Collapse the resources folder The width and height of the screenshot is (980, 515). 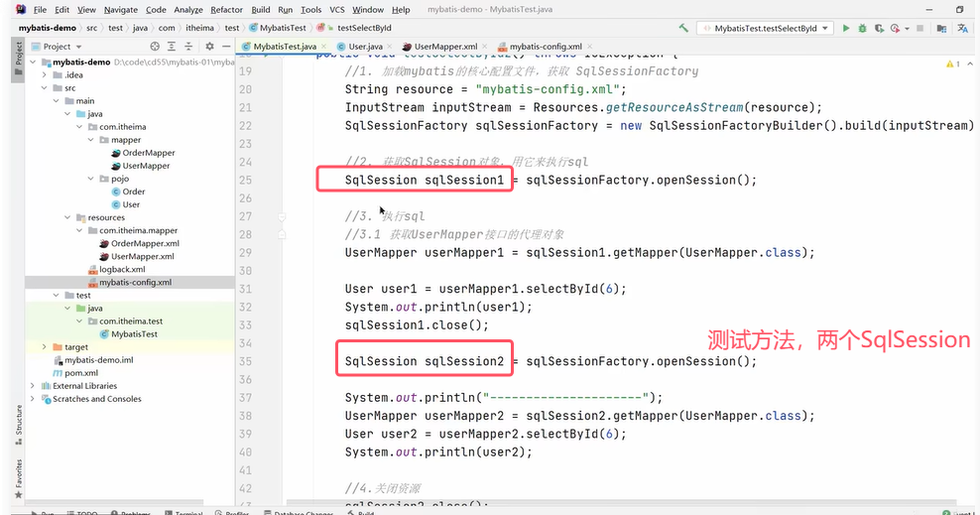(67, 217)
